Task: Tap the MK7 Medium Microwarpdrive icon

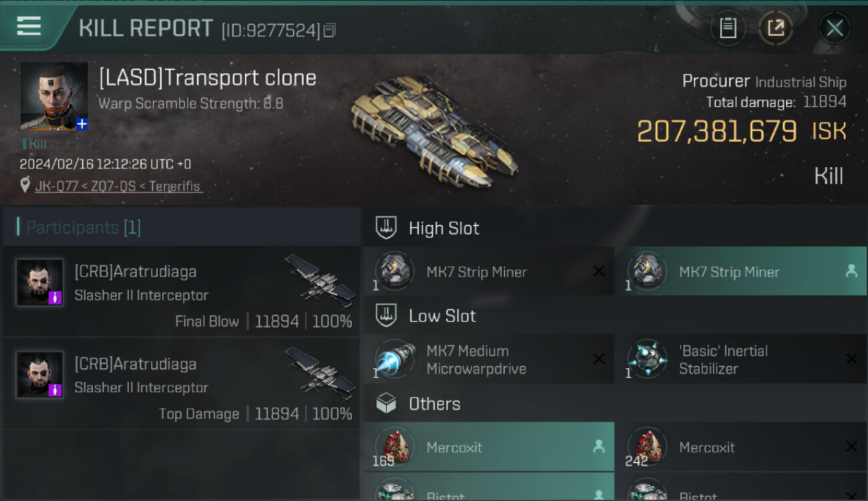Action: 395,359
